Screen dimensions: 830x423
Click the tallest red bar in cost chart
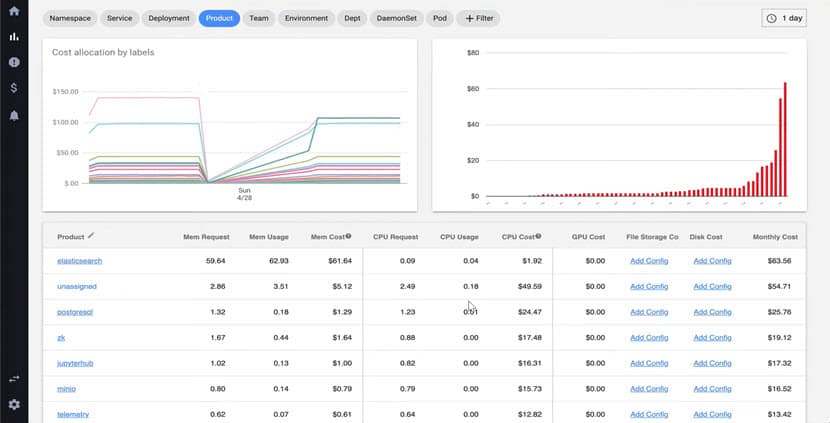(785, 139)
